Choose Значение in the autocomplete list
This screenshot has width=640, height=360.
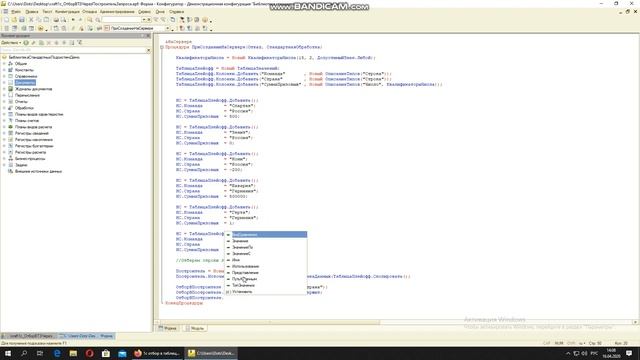coord(266,241)
